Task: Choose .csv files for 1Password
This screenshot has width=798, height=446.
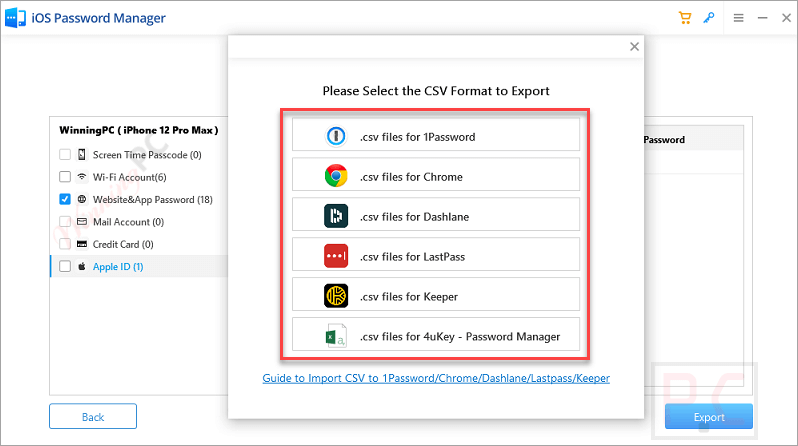Action: [x=436, y=135]
